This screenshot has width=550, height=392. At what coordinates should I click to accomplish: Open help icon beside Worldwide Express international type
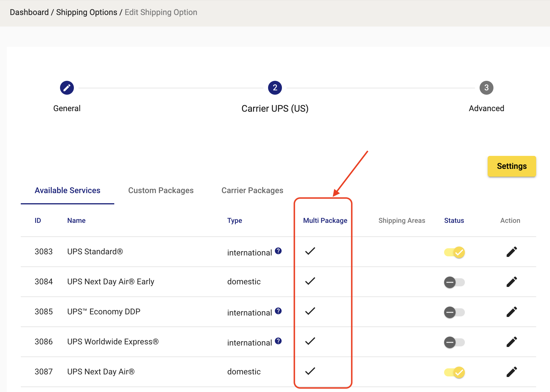(278, 341)
